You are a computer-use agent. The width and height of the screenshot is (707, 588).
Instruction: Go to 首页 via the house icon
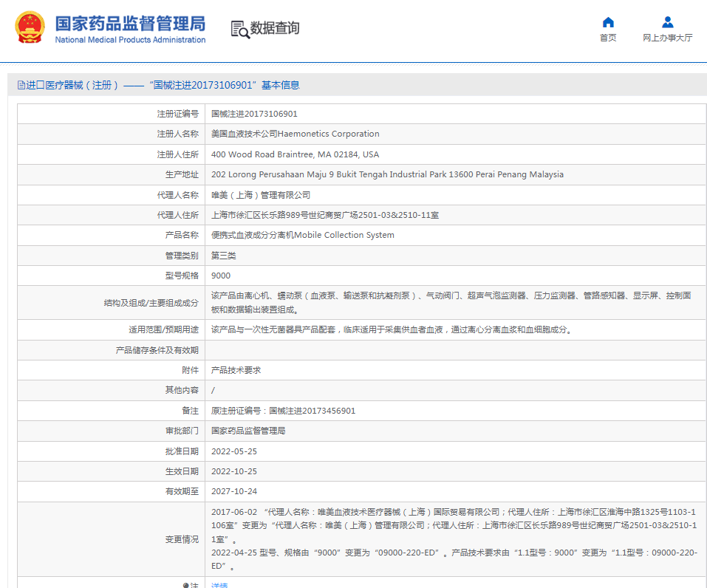[x=608, y=22]
